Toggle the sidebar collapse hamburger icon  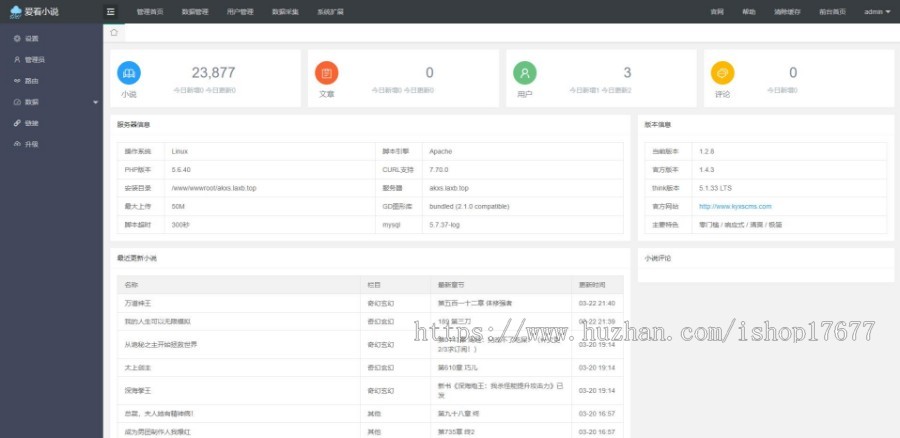[x=111, y=11]
